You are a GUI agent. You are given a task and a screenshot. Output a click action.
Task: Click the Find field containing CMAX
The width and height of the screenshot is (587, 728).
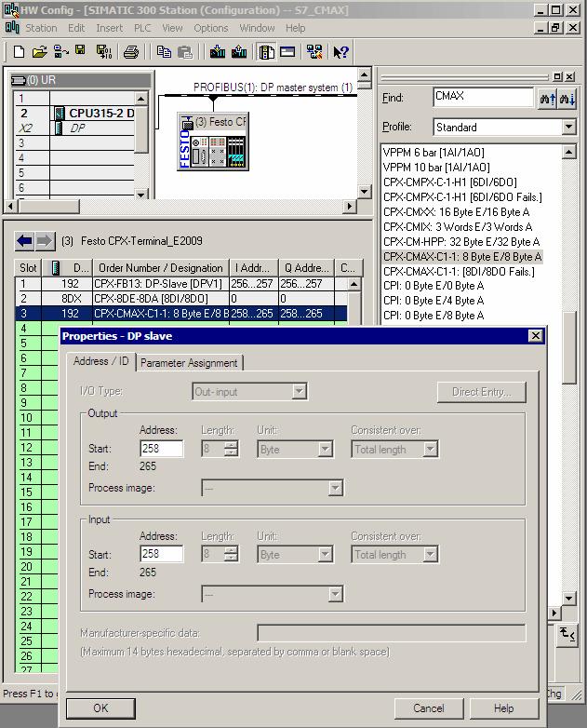pos(483,97)
